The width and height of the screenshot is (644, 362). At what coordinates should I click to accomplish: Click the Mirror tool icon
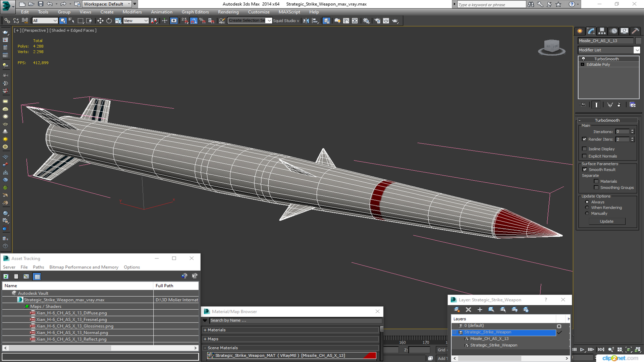pyautogui.click(x=306, y=21)
